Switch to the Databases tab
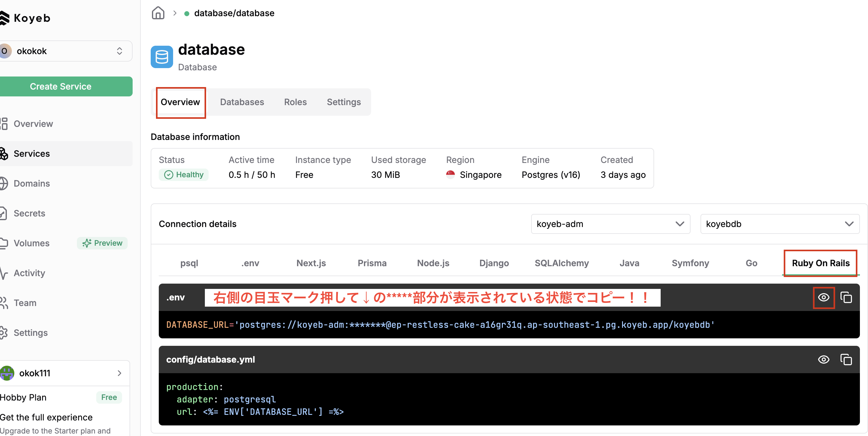 pyautogui.click(x=242, y=102)
